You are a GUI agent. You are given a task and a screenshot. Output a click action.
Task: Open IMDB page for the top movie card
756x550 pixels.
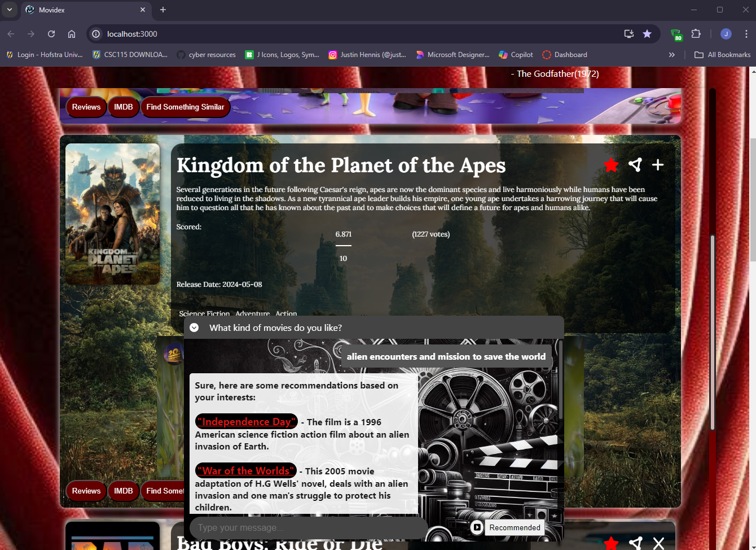coord(124,107)
